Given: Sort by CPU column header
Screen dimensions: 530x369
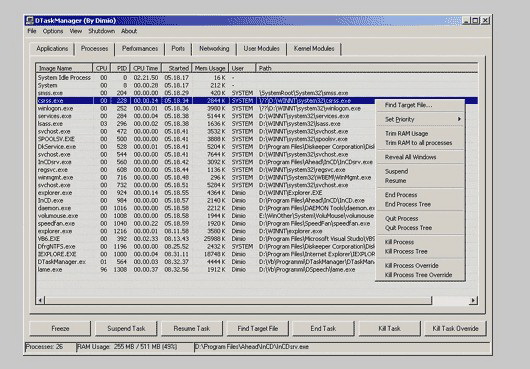Looking at the screenshot, I should pyautogui.click(x=101, y=68).
